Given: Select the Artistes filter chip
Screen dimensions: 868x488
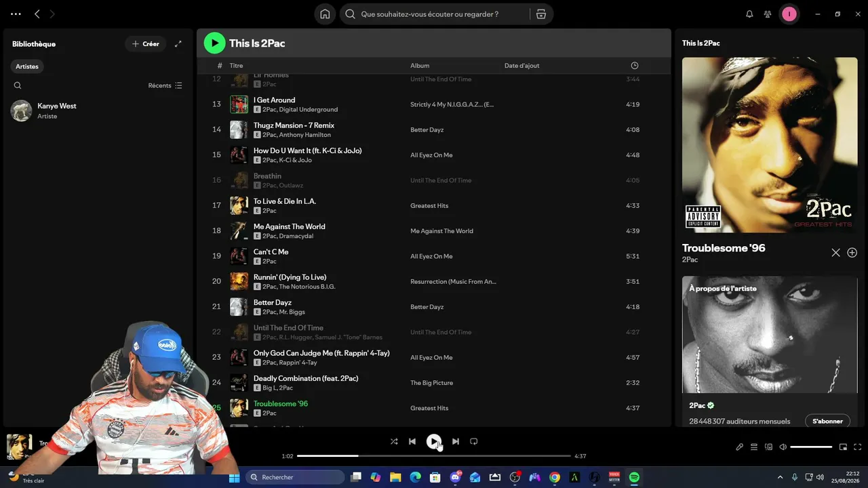Looking at the screenshot, I should point(27,66).
